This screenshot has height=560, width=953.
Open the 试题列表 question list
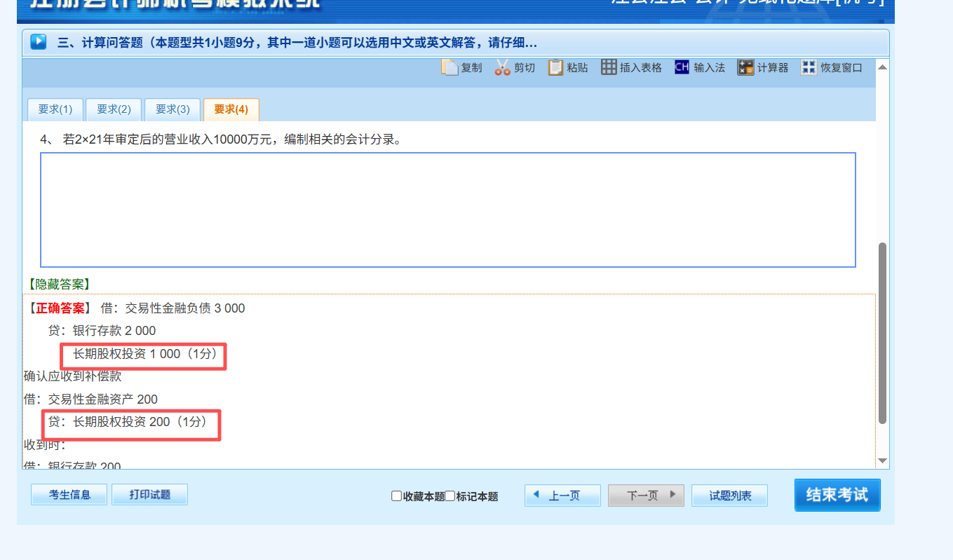click(729, 496)
